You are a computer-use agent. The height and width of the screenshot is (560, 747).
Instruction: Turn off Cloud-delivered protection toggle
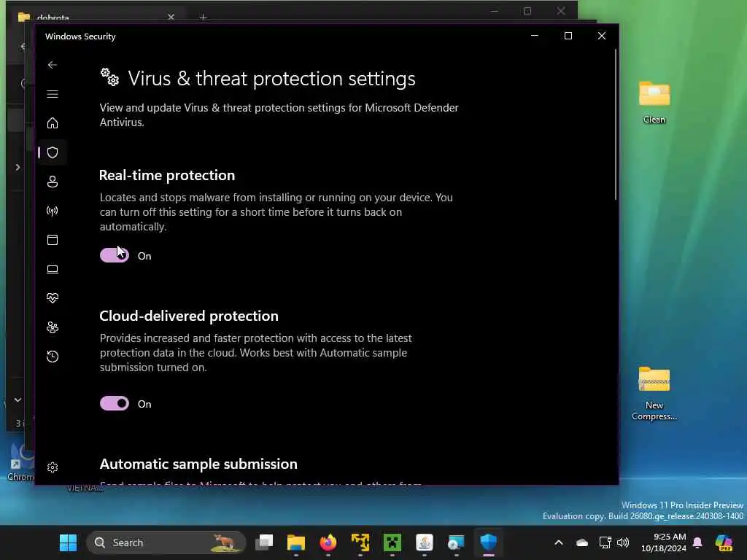point(115,403)
